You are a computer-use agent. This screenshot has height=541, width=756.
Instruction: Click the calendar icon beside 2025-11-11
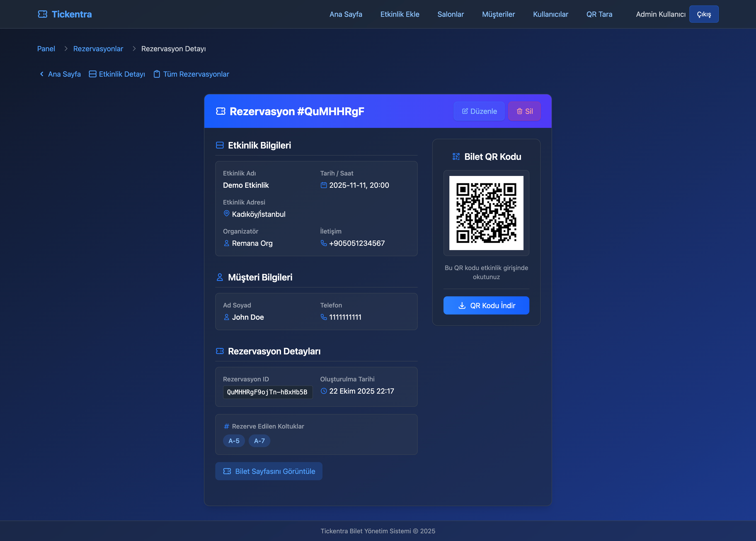tap(324, 185)
